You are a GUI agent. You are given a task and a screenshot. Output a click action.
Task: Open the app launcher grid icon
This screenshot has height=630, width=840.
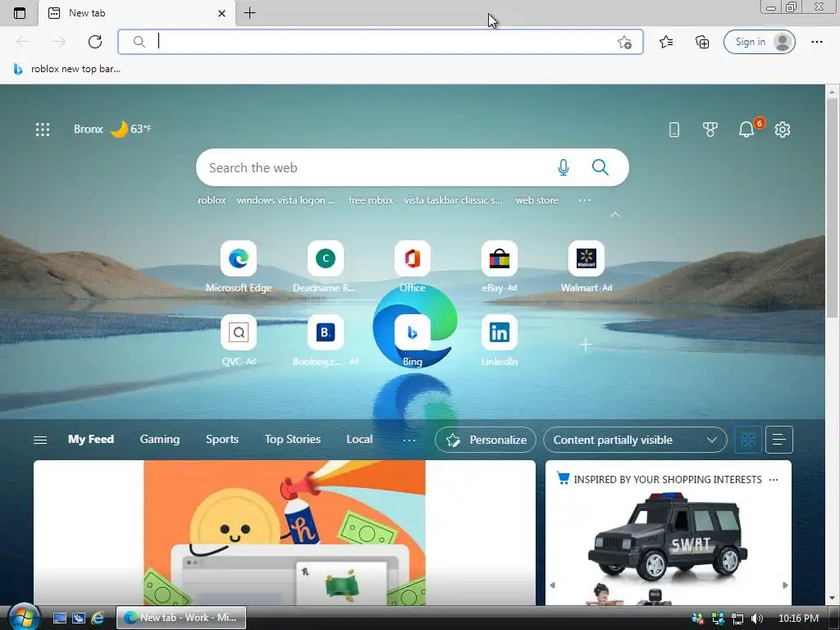click(43, 129)
